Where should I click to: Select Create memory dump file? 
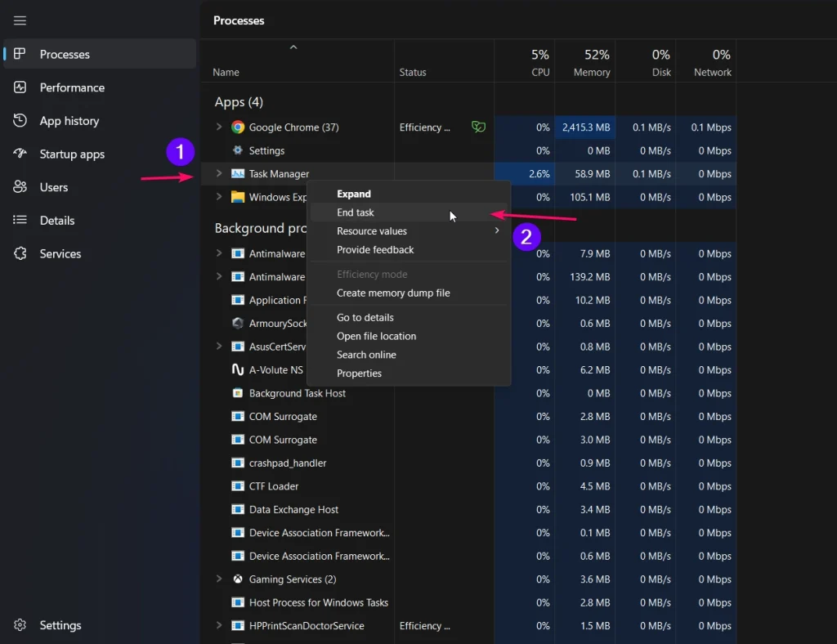(409, 293)
